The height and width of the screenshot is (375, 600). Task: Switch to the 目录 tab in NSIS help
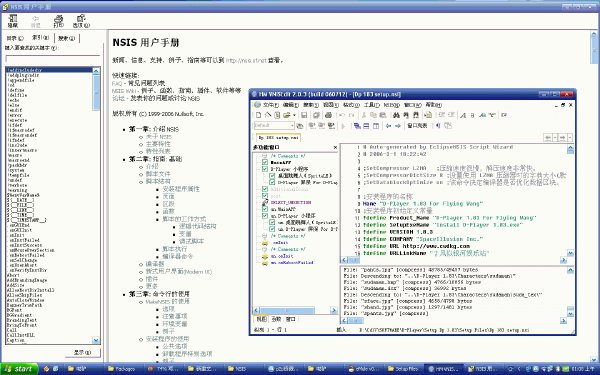coord(15,38)
